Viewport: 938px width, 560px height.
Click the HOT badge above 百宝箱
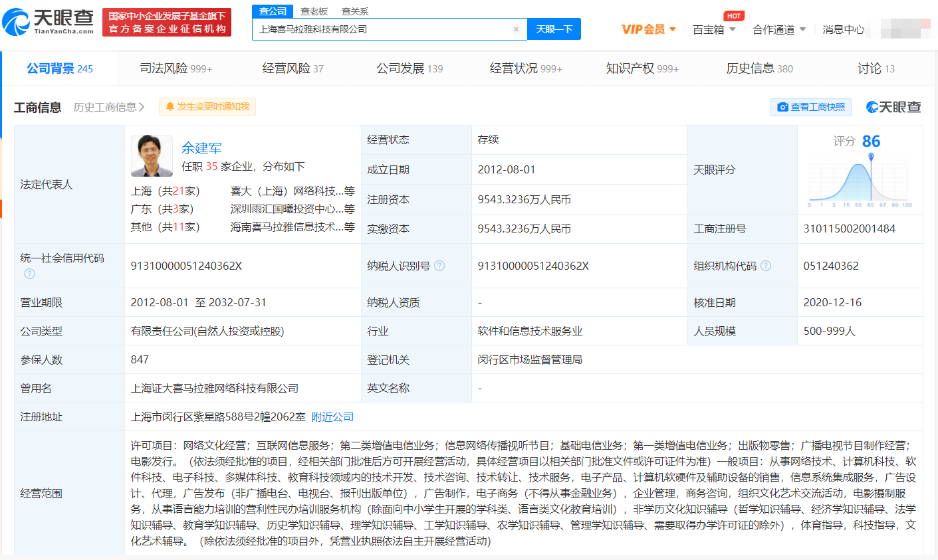point(734,16)
